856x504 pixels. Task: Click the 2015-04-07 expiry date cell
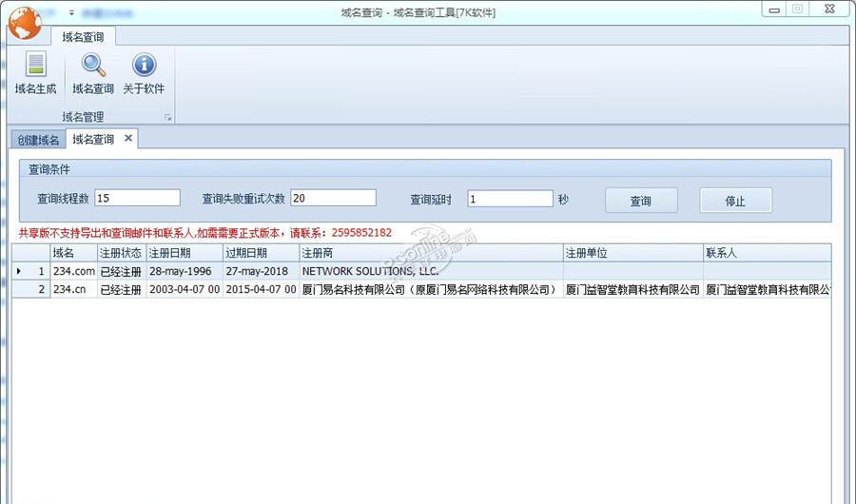coord(262,289)
